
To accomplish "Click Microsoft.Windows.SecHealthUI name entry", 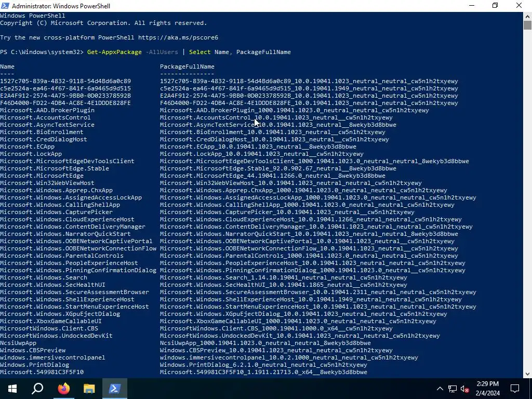I will point(52,285).
